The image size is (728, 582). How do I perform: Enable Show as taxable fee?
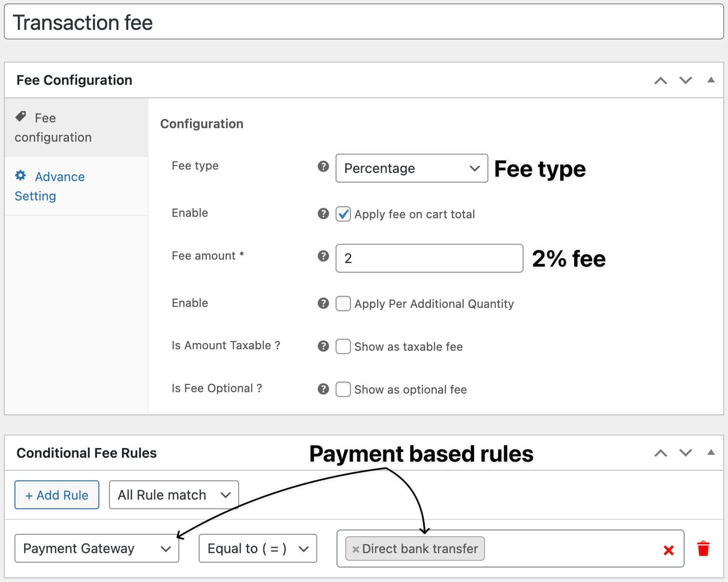(343, 346)
